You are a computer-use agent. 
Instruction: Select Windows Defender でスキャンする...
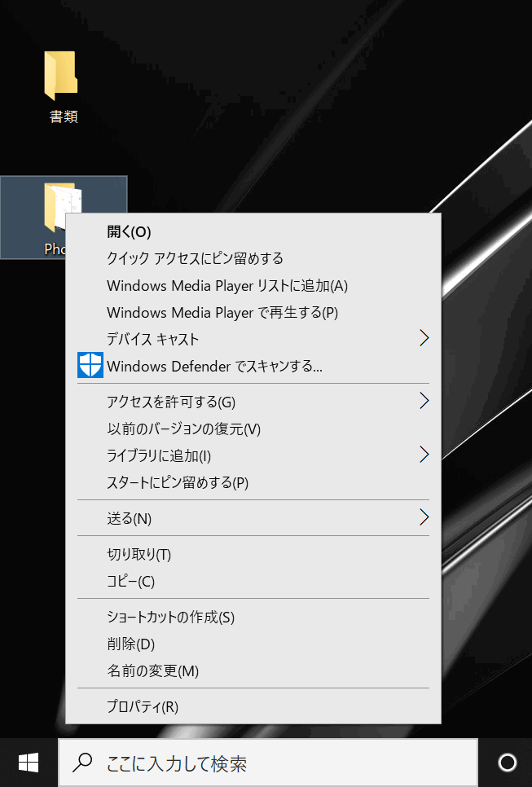(253, 366)
